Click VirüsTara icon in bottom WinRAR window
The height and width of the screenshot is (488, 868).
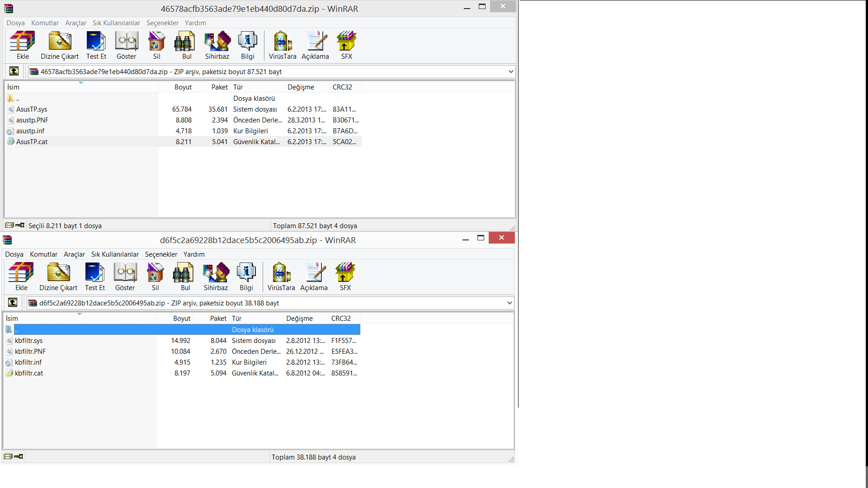point(281,277)
